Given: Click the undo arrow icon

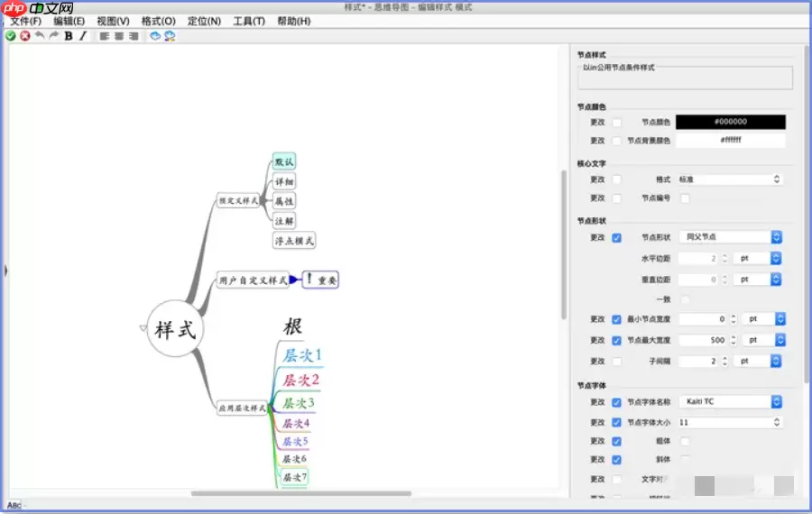Looking at the screenshot, I should coord(40,36).
